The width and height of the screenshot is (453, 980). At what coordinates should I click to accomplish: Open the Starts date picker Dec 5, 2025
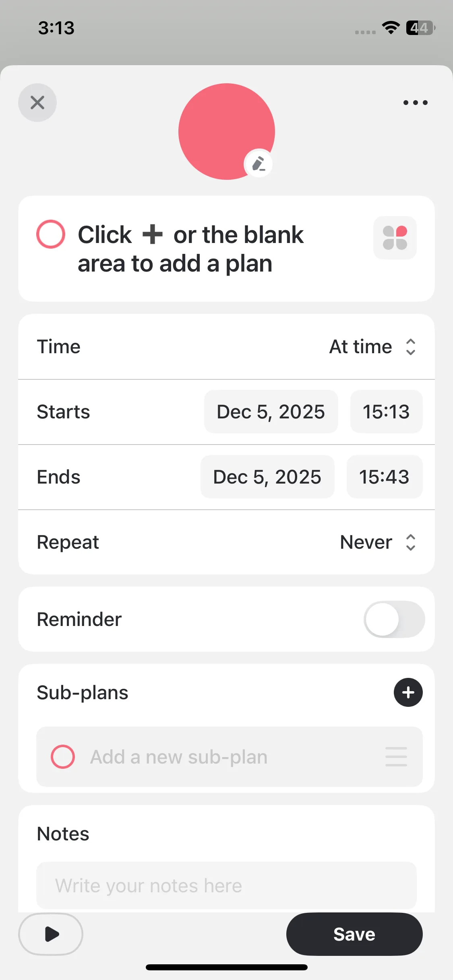pyautogui.click(x=271, y=412)
